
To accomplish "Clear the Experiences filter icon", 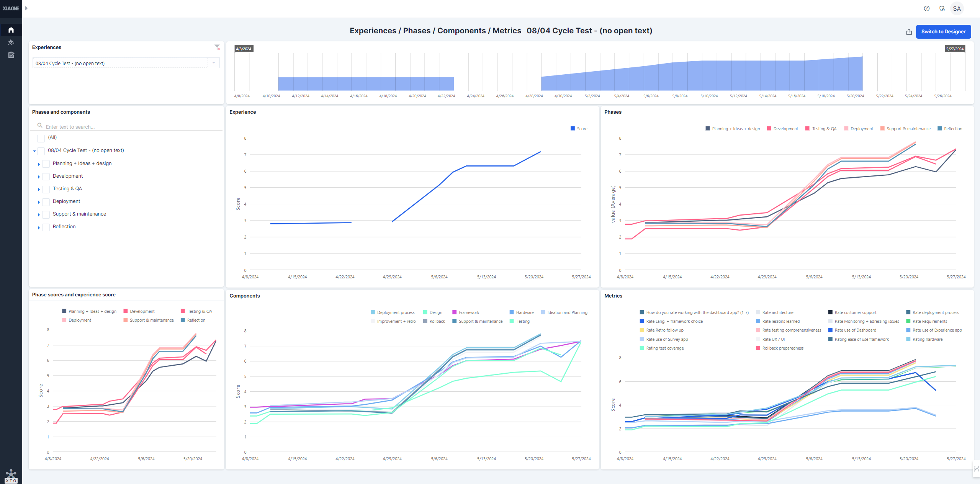I will point(217,47).
